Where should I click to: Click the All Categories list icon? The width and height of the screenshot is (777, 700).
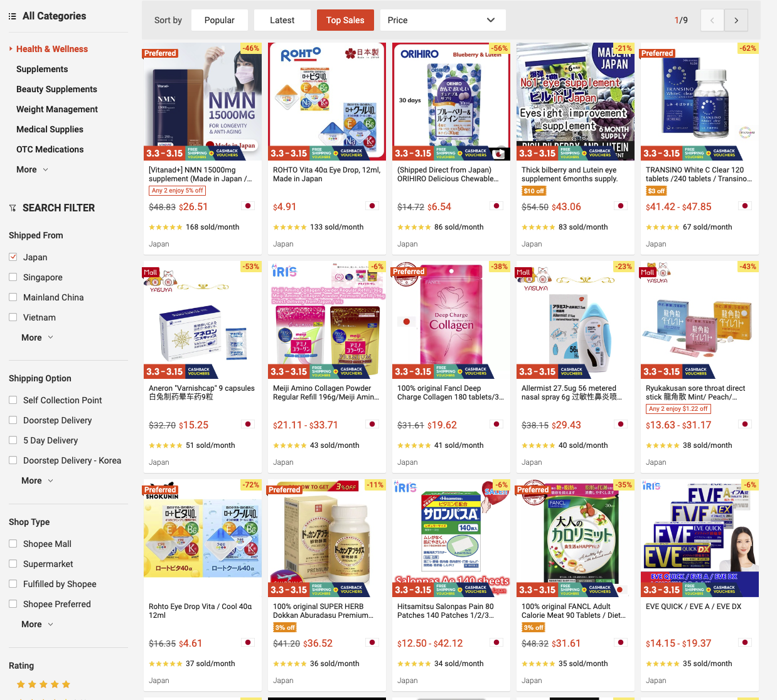point(13,16)
